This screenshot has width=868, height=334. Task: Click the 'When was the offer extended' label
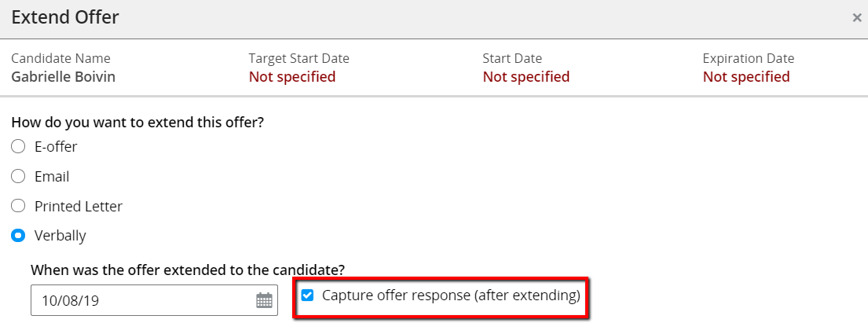[x=188, y=270]
